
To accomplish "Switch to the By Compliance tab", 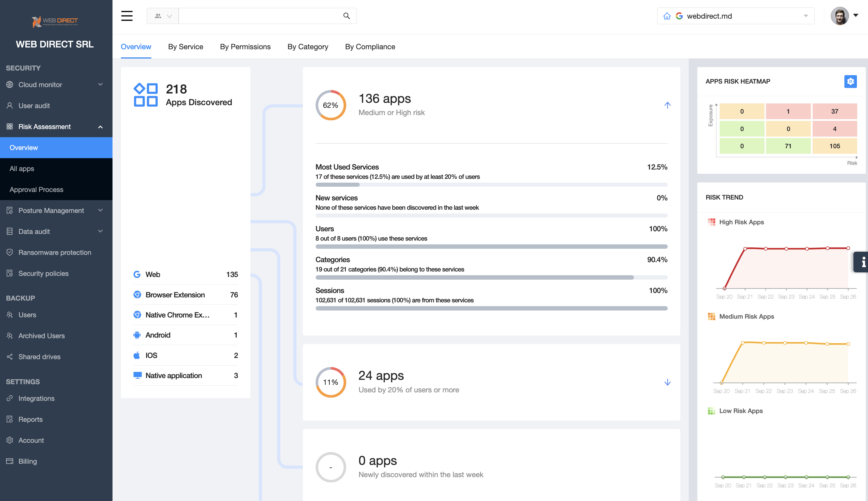I will pyautogui.click(x=370, y=47).
